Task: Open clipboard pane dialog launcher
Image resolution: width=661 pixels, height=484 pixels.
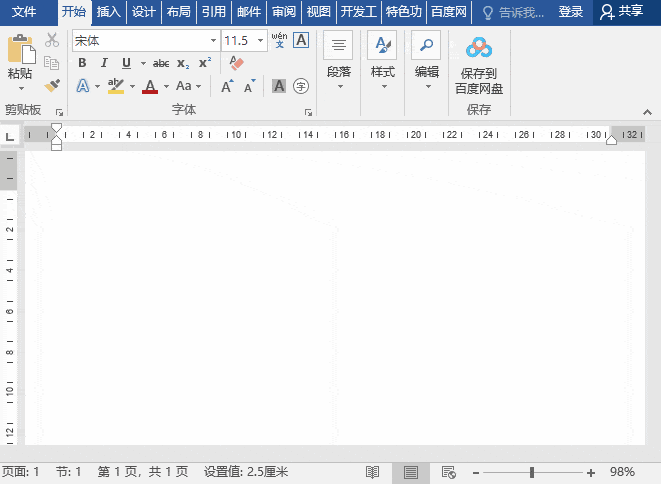Action: [x=59, y=112]
